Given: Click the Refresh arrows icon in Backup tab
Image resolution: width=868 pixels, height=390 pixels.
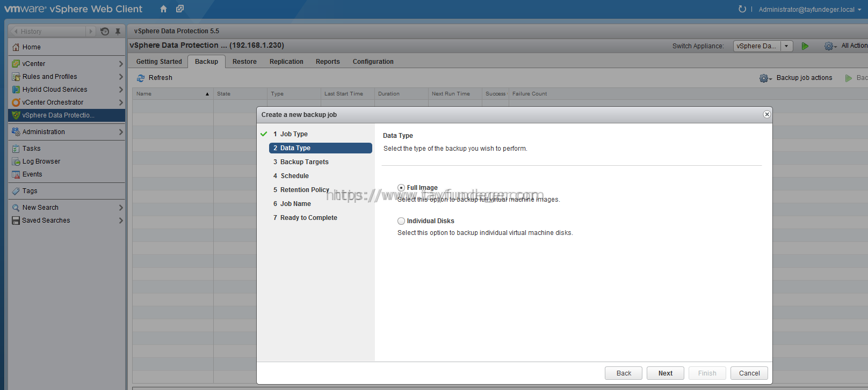Looking at the screenshot, I should (141, 78).
